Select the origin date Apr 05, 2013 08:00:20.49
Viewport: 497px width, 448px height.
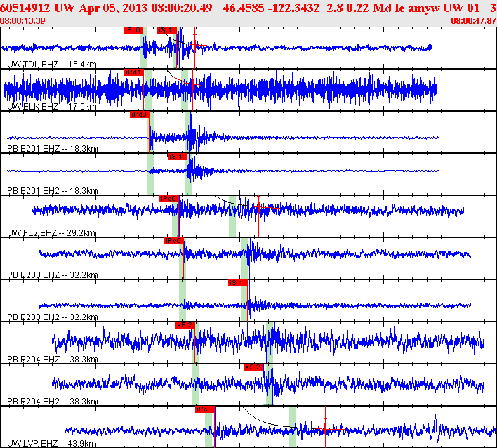point(145,8)
